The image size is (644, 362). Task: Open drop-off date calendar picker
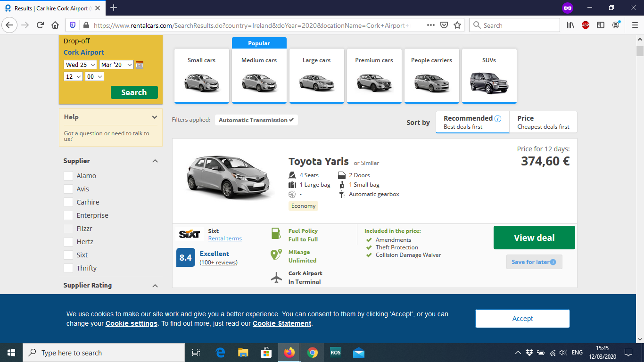coord(140,65)
